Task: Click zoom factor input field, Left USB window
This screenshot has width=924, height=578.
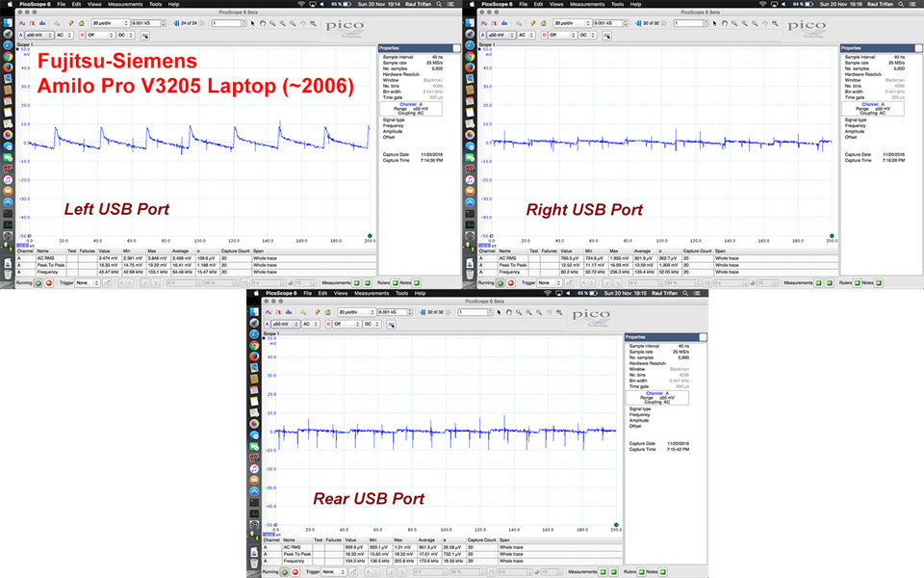Action: click(229, 23)
